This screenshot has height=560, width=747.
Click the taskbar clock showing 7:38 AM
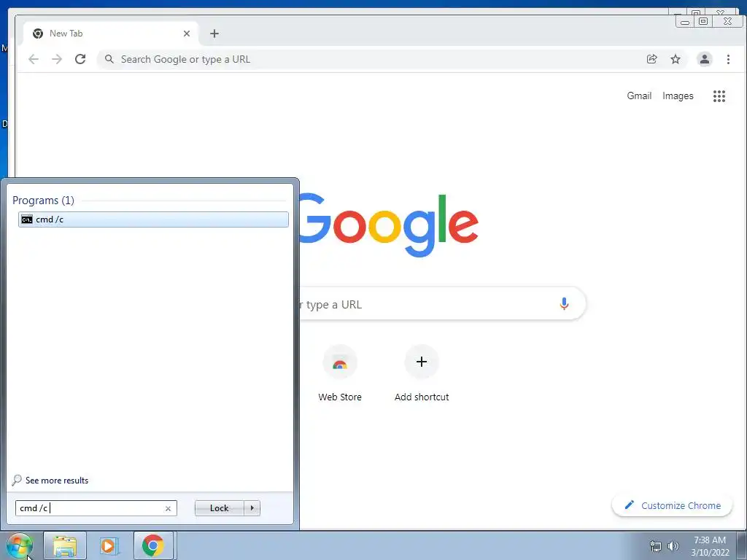coord(710,546)
